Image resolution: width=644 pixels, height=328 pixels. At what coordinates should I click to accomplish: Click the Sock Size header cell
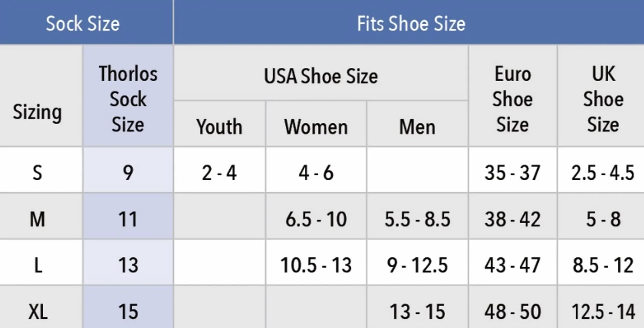click(x=86, y=22)
